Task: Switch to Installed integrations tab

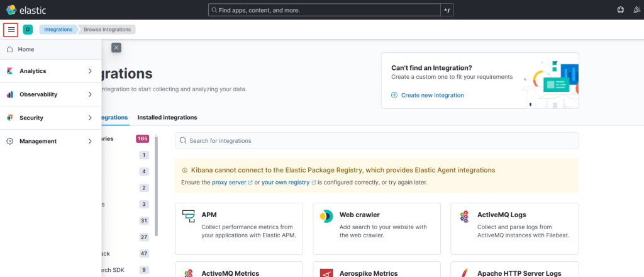Action: tap(167, 117)
